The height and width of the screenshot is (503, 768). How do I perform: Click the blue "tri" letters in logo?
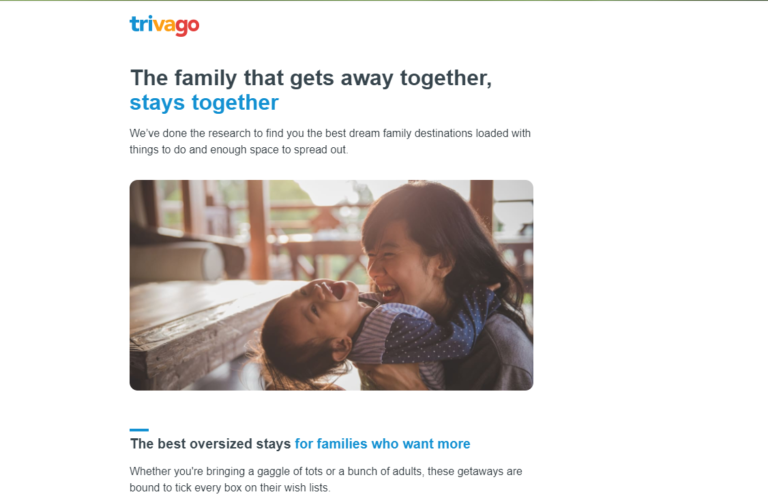[142, 24]
